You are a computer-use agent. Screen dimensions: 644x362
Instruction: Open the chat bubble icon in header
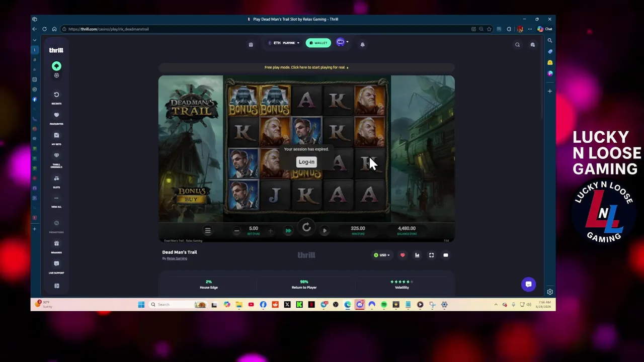tap(532, 45)
